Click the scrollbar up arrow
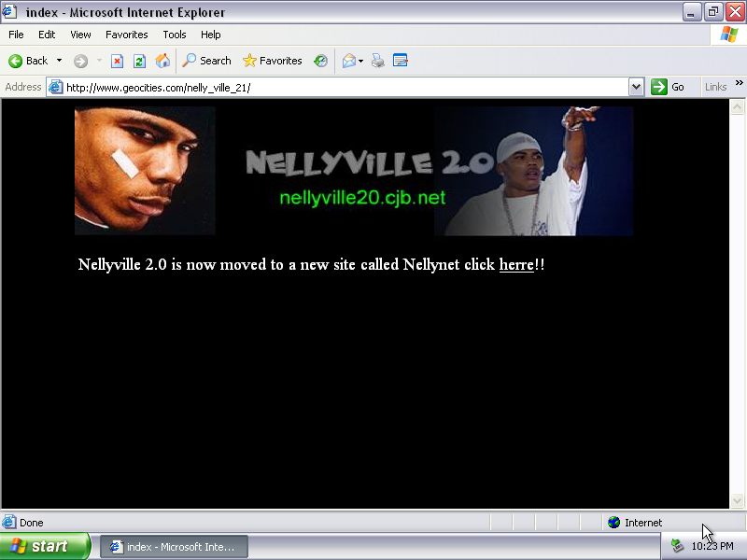This screenshot has height=560, width=747. click(x=737, y=106)
